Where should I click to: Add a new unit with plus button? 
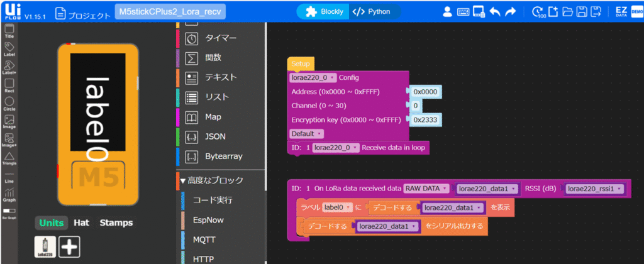69,247
